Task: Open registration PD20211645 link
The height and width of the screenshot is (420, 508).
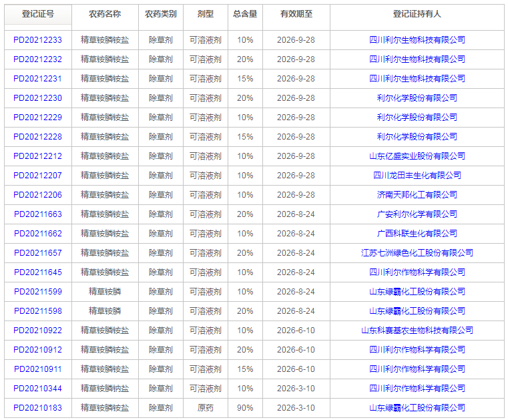Action: coord(37,272)
